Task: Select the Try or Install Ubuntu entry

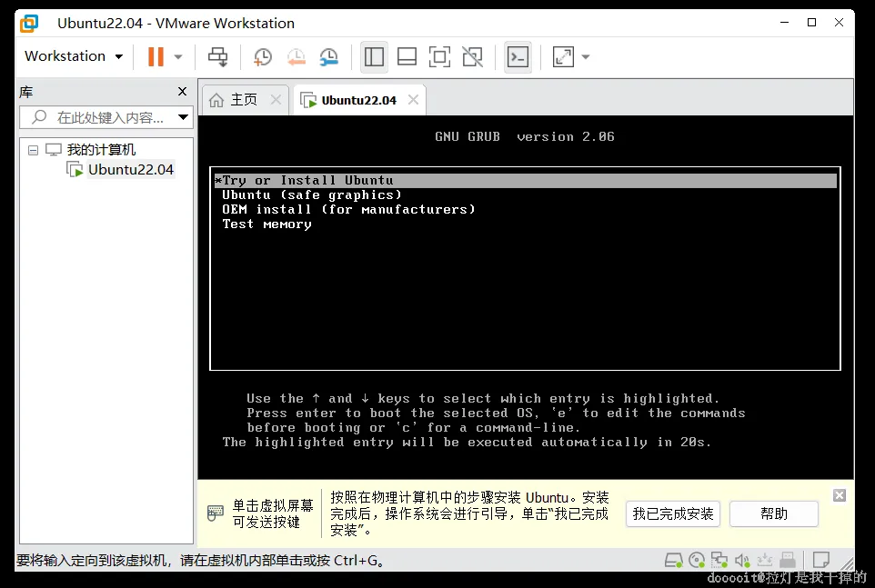Action: coord(525,181)
